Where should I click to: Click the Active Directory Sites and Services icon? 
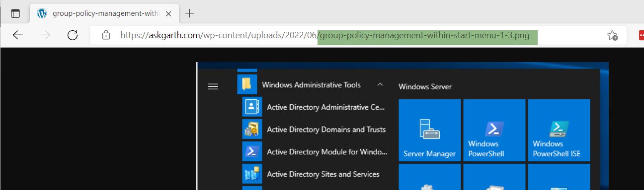click(x=252, y=174)
